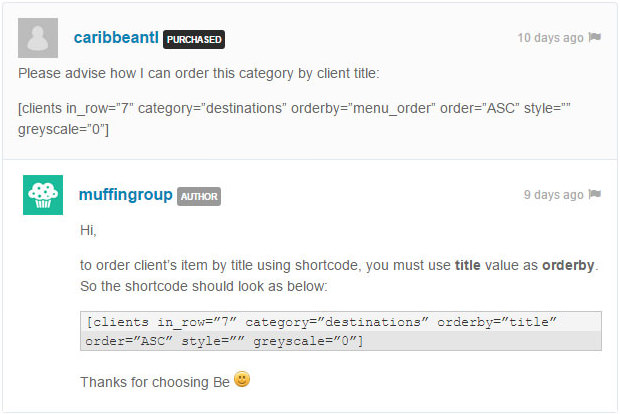Click the 'Please advise how I can order' question

tap(199, 74)
